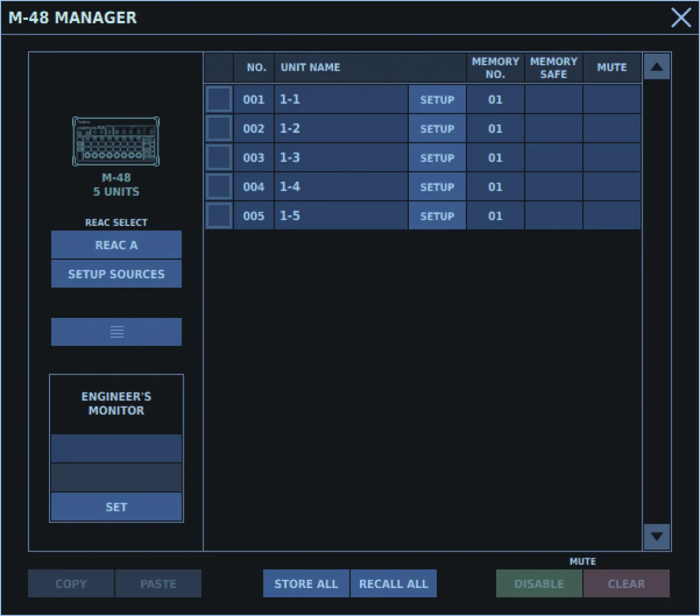This screenshot has width=700, height=616.
Task: Check the box next to unit 004
Action: [219, 187]
